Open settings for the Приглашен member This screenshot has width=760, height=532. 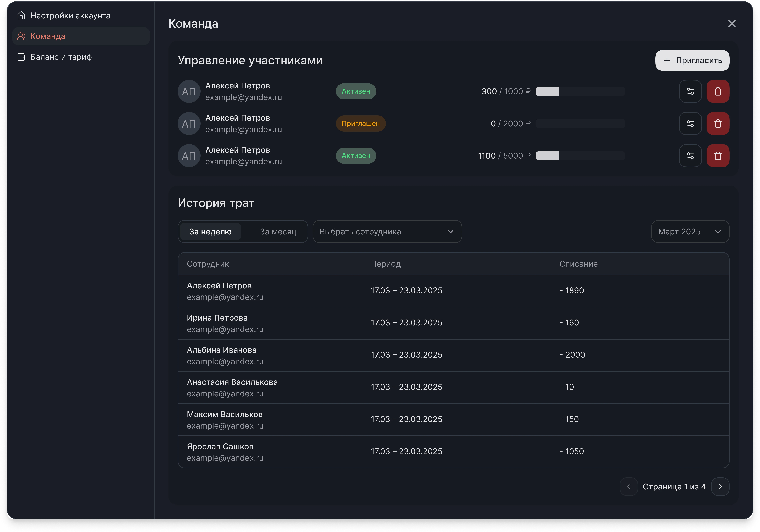(x=690, y=123)
